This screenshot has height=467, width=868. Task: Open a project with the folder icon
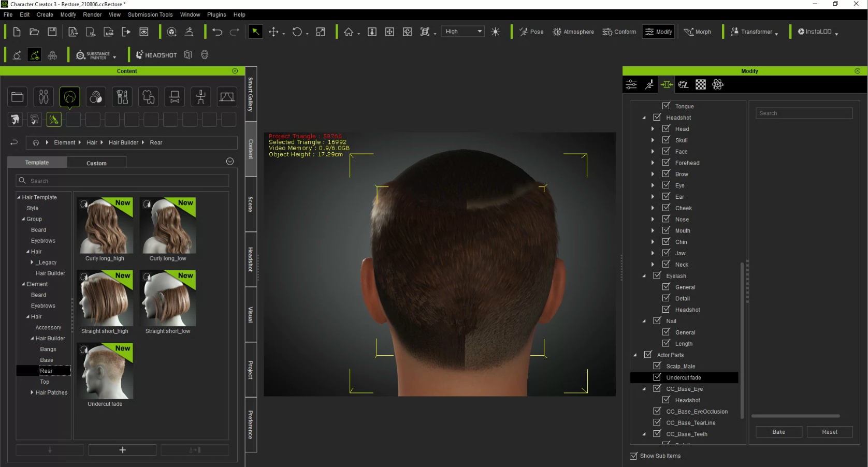click(x=34, y=32)
